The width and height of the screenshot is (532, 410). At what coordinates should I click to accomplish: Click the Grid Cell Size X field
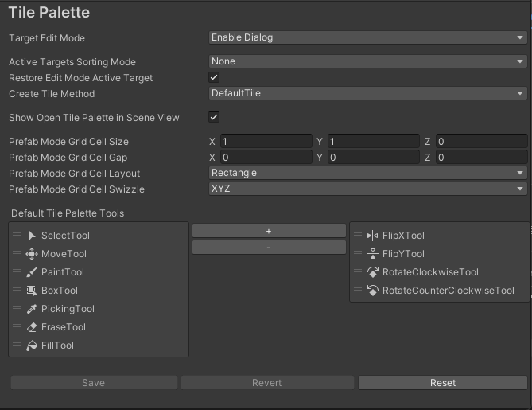click(266, 142)
